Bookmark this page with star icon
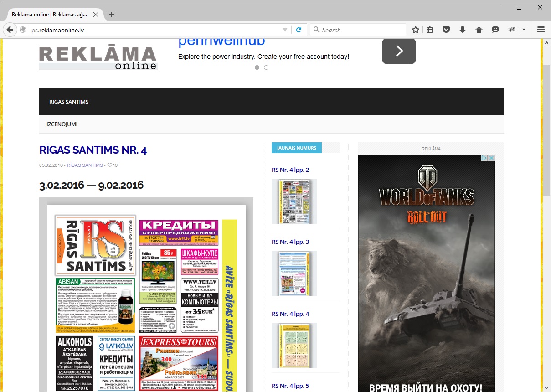The width and height of the screenshot is (551, 392). click(415, 30)
